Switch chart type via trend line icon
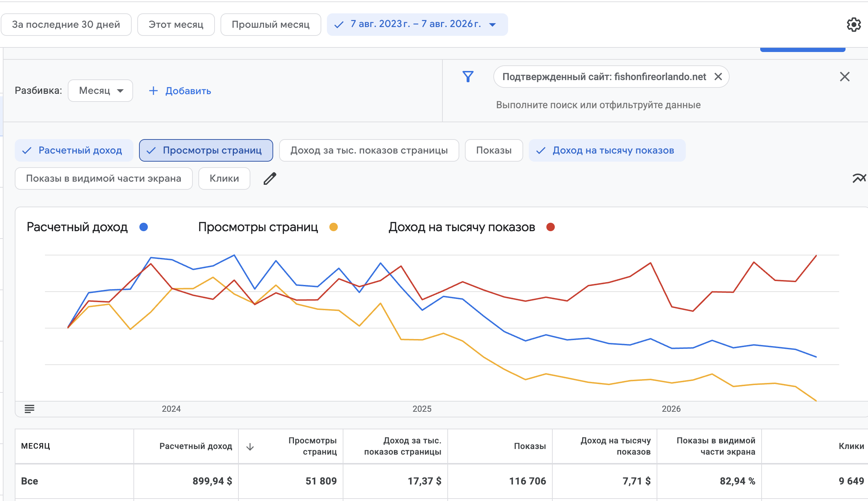The image size is (868, 501). tap(859, 178)
